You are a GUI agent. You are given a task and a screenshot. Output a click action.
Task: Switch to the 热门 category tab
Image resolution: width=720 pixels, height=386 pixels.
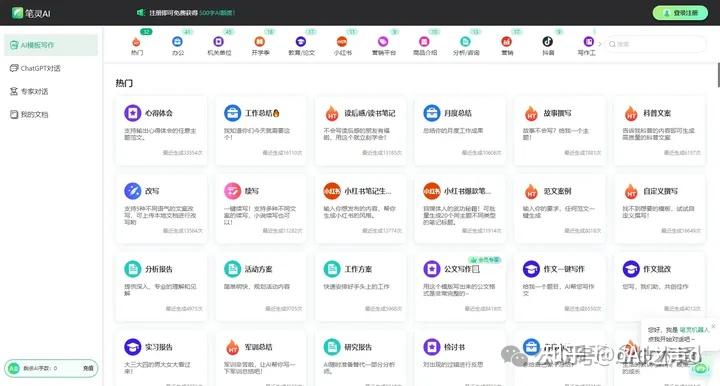[136, 45]
